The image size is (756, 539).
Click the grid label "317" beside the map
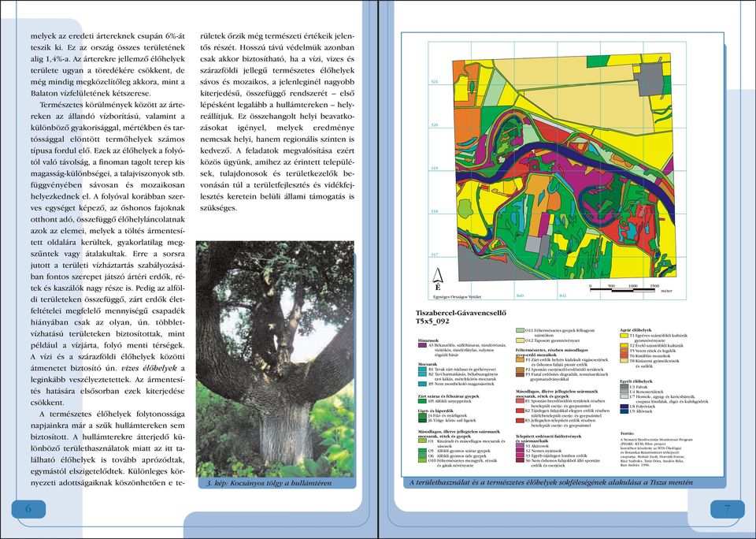pos(434,255)
